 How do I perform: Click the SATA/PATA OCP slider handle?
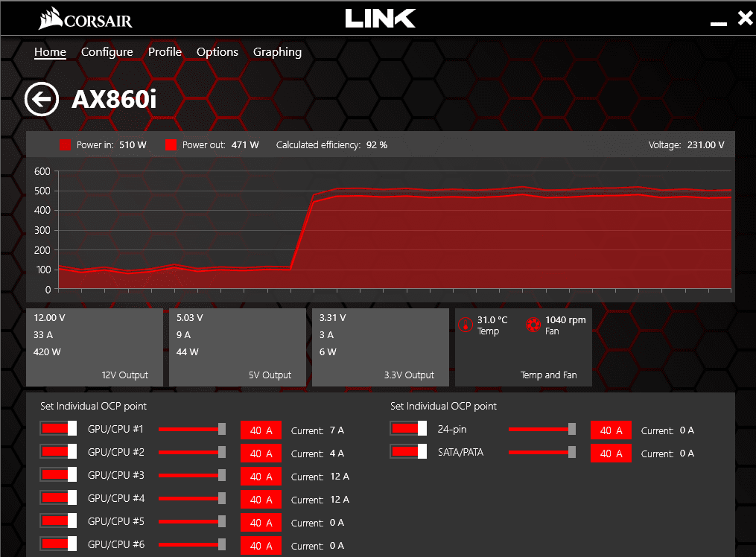[x=572, y=452]
